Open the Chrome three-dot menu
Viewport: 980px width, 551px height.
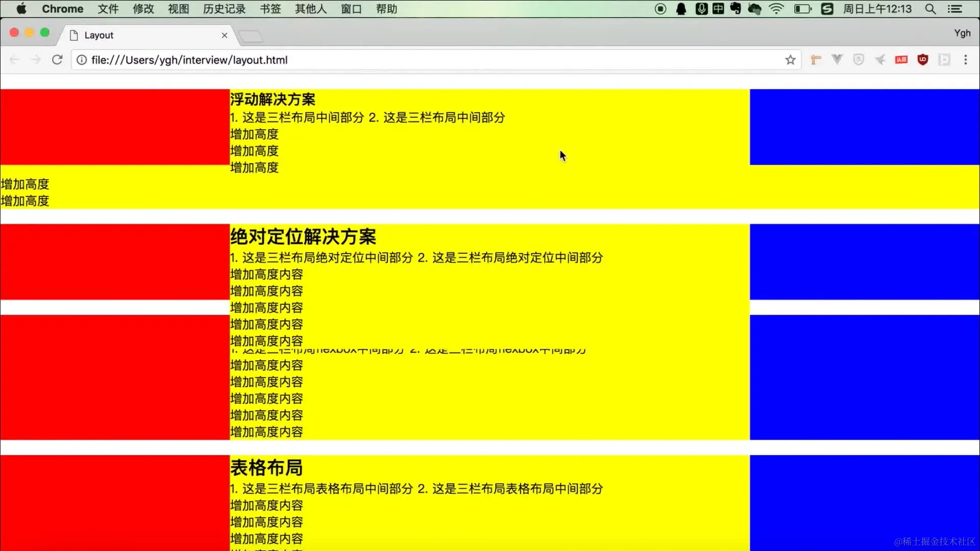click(965, 60)
